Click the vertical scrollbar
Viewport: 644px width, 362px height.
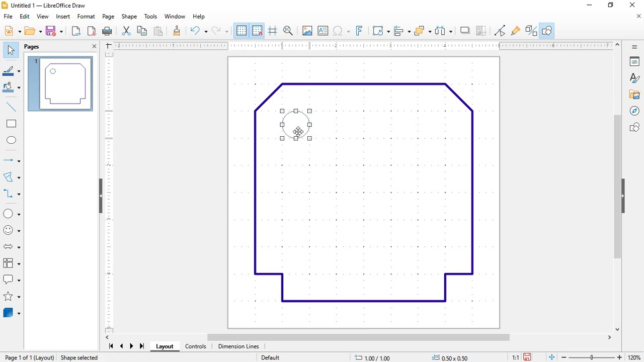click(x=618, y=187)
